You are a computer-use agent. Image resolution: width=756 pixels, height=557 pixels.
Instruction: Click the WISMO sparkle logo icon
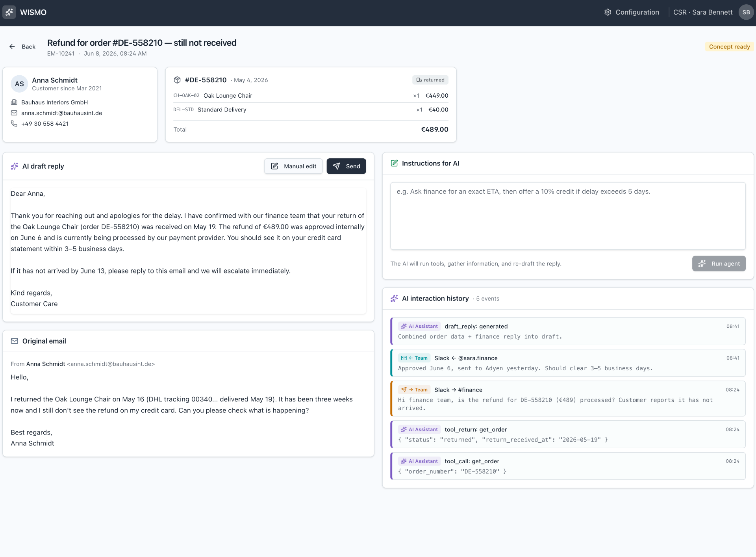point(9,12)
